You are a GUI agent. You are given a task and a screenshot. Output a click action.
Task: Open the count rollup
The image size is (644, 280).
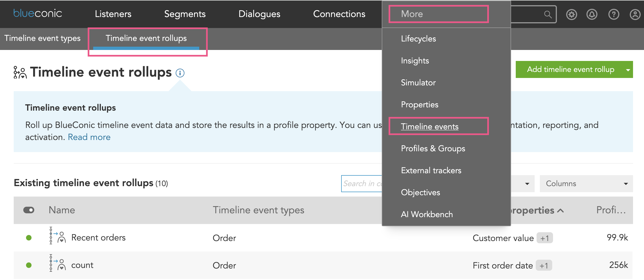coord(82,265)
